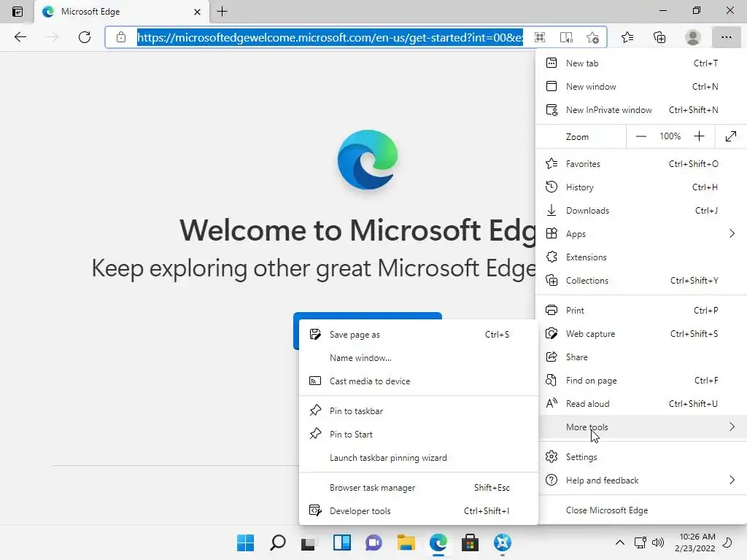Viewport: 747px width, 560px height.
Task: Open History from the menu
Action: pyautogui.click(x=641, y=187)
